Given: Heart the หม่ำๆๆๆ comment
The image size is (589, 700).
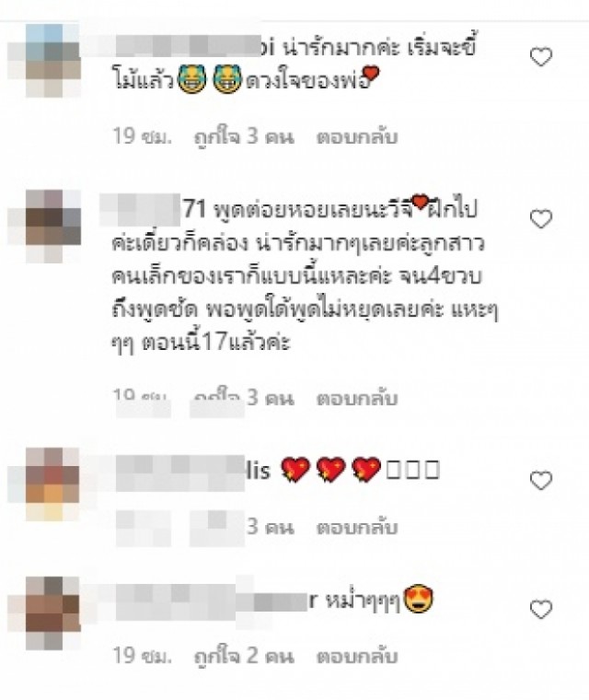Looking at the screenshot, I should [541, 610].
